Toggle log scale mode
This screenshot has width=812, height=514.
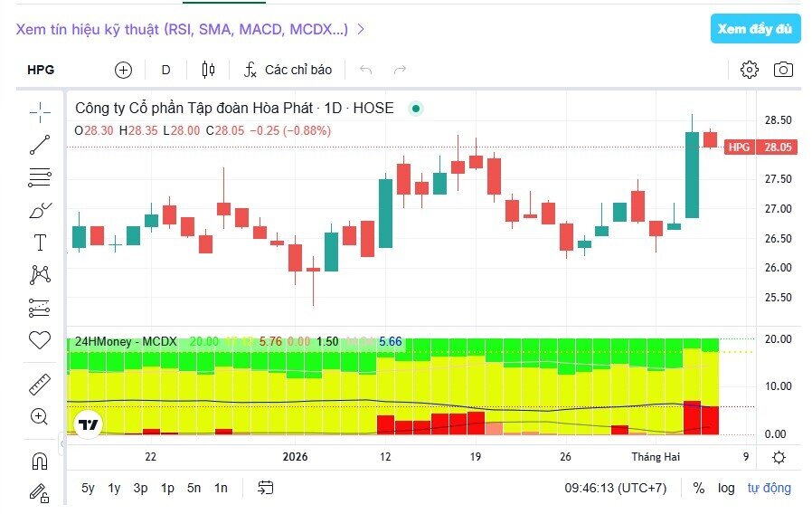pos(726,488)
